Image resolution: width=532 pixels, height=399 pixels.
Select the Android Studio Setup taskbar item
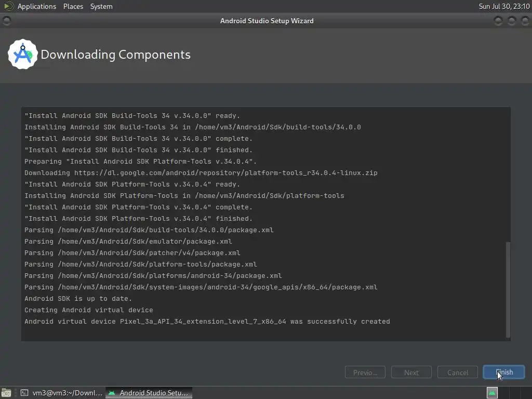coord(149,393)
